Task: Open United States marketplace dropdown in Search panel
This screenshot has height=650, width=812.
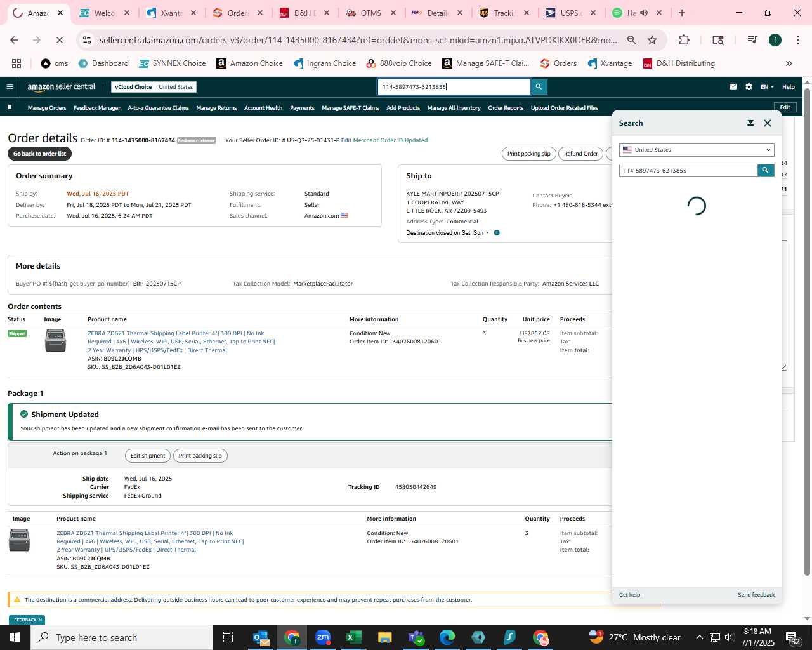Action: [697, 150]
